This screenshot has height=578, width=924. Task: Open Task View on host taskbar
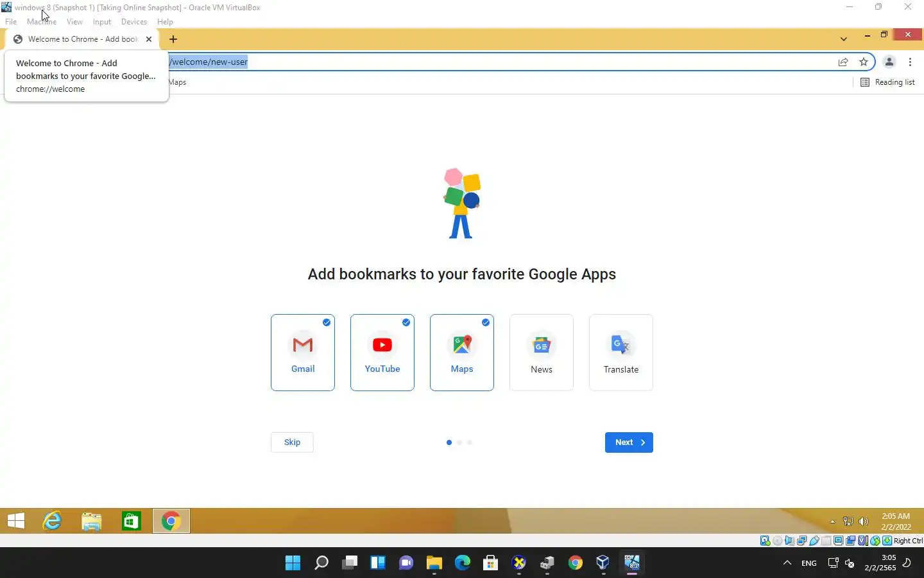pyautogui.click(x=350, y=563)
